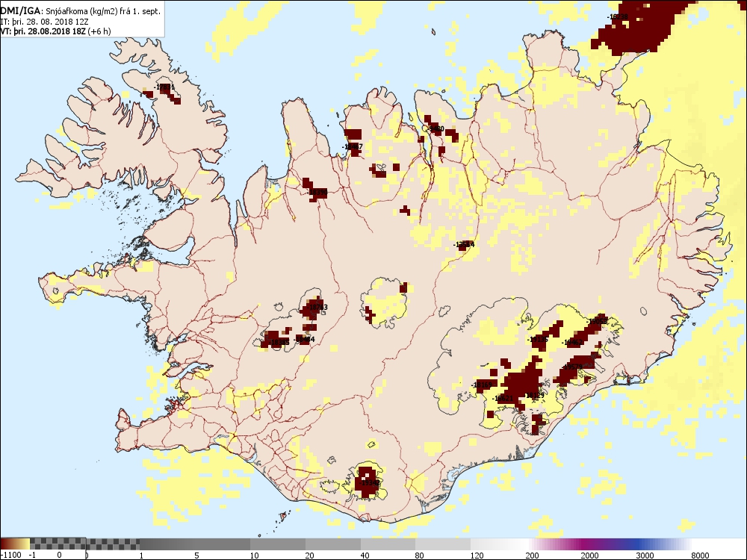Select the -18129 value label
The image size is (747, 560).
(x=533, y=395)
